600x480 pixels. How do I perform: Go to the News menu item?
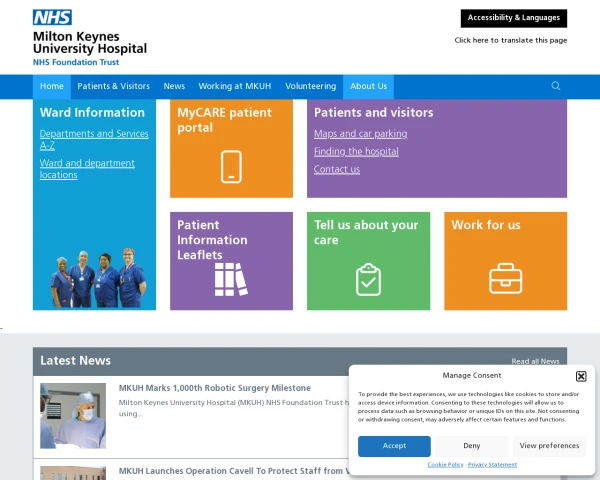174,86
